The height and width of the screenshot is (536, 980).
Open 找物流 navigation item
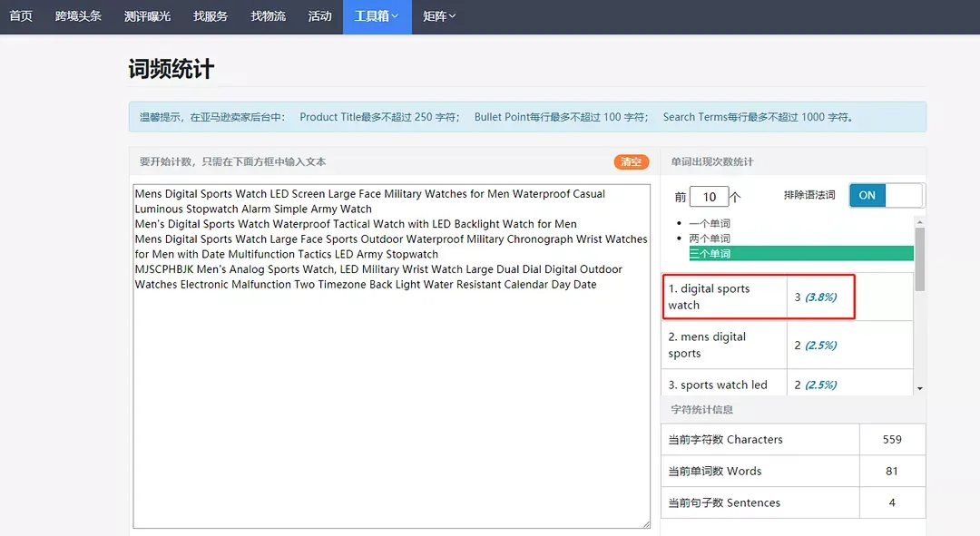click(x=268, y=17)
